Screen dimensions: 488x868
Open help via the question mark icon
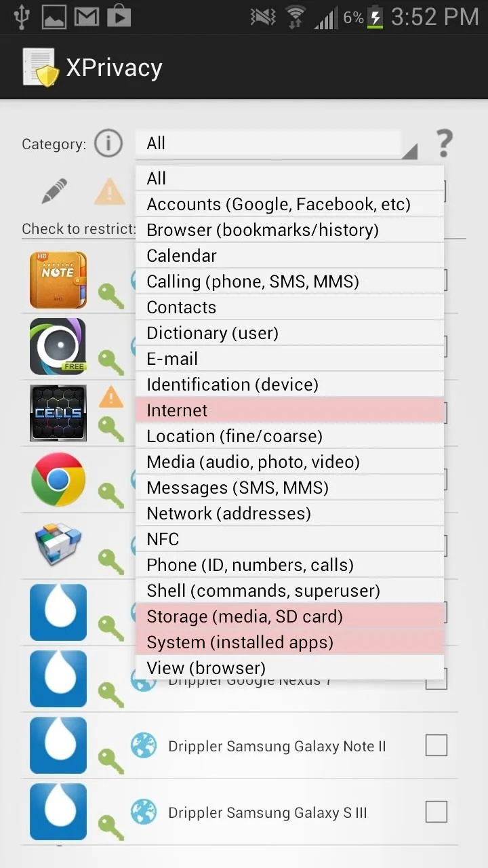pos(444,144)
